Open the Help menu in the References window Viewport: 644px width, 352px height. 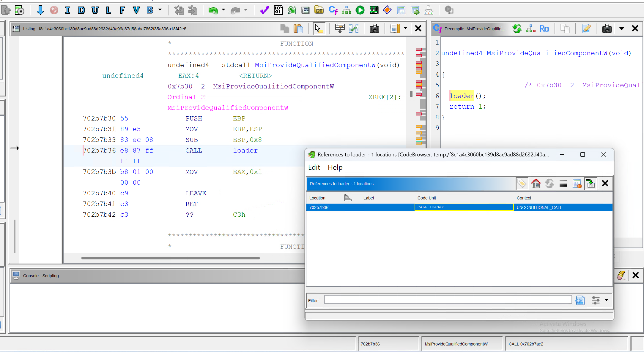[335, 167]
